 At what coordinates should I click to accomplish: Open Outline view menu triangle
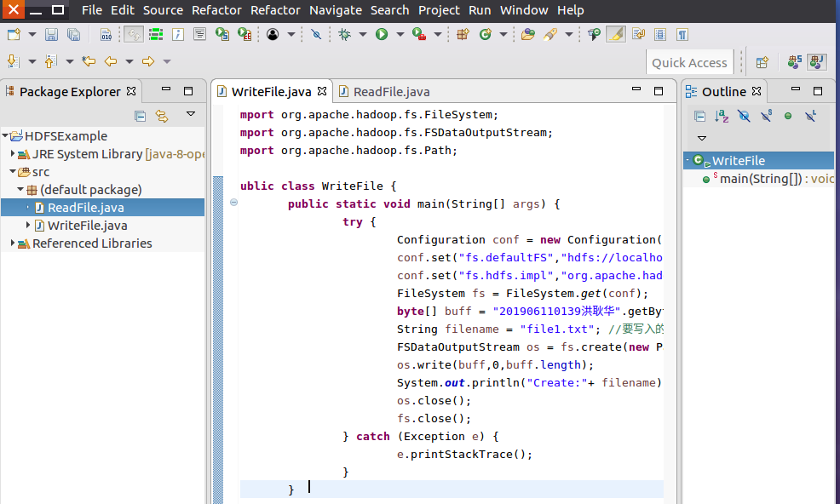702,138
